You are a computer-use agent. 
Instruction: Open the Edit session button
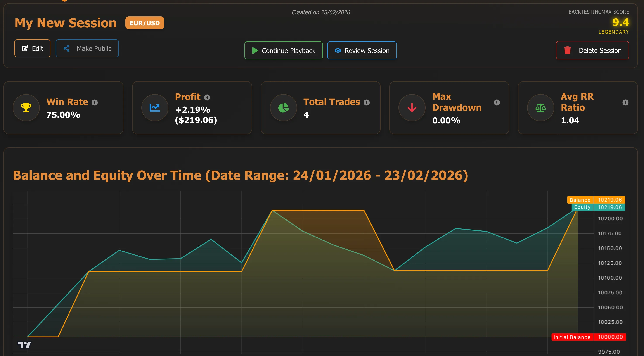click(32, 48)
